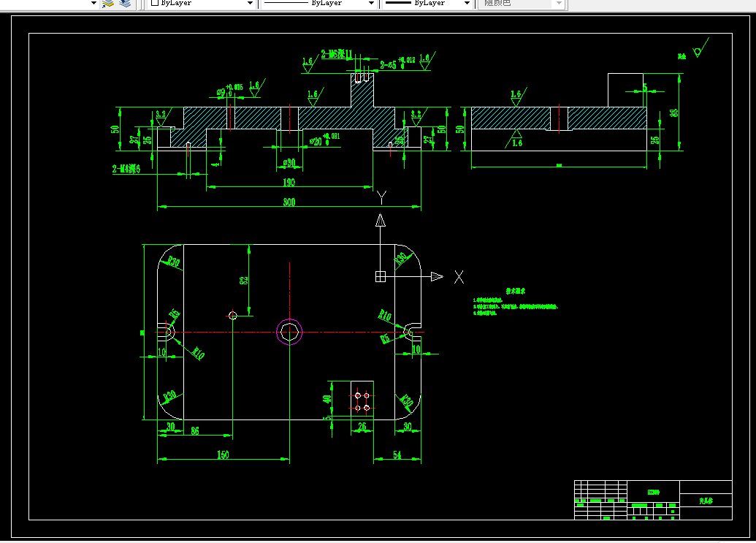
Task: Open the ByLayer lineweight dropdown
Action: (x=467, y=3)
